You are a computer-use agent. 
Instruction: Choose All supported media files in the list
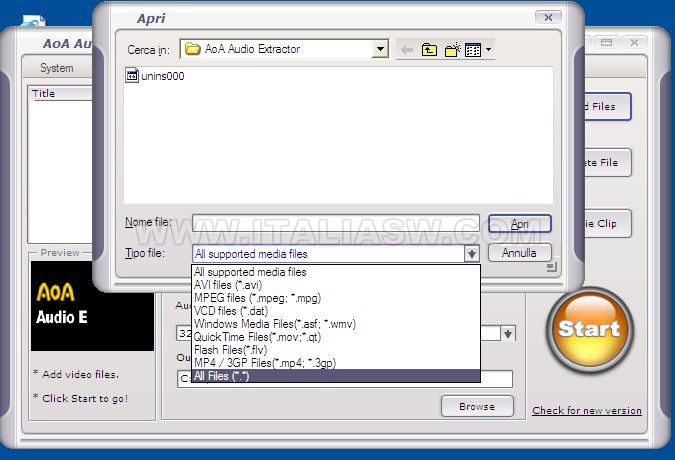click(x=336, y=272)
